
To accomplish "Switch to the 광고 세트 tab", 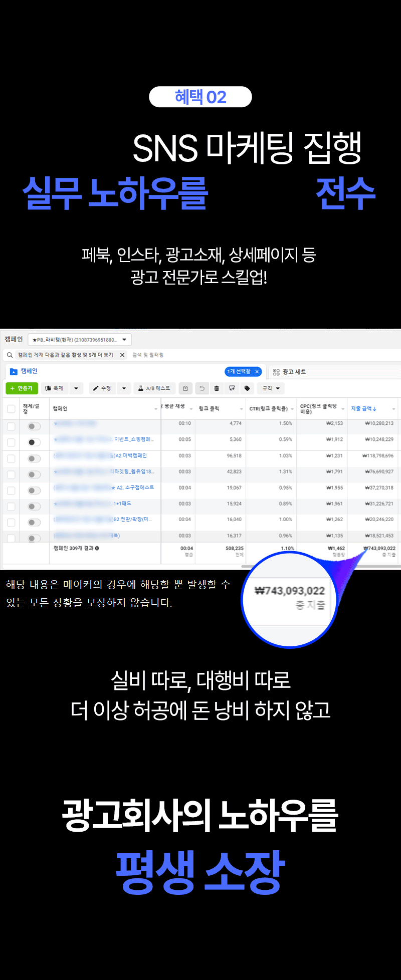I will click(294, 372).
